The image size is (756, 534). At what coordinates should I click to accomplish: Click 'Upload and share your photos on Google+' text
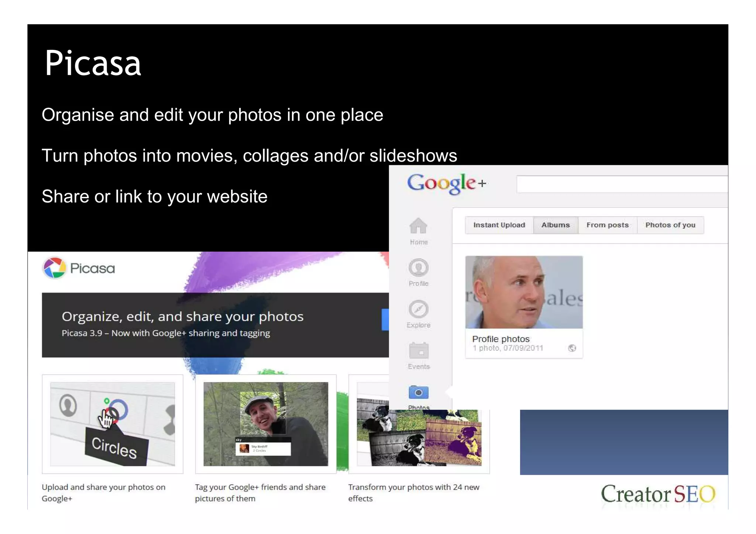coord(103,493)
